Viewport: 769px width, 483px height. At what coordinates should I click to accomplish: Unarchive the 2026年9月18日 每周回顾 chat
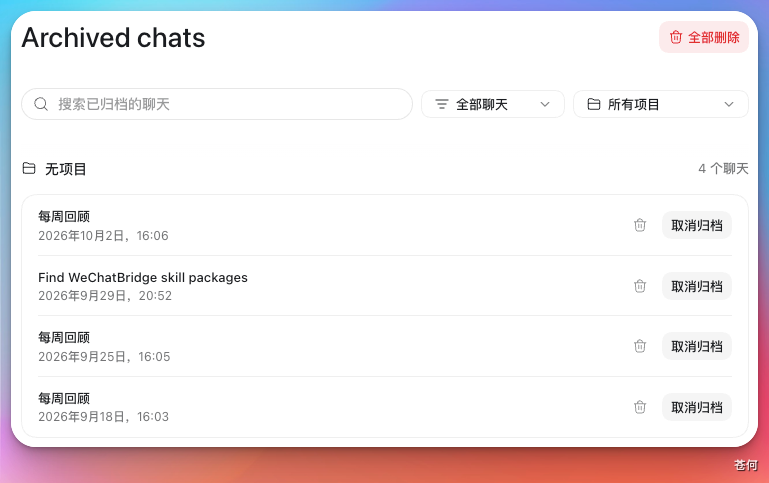[696, 407]
